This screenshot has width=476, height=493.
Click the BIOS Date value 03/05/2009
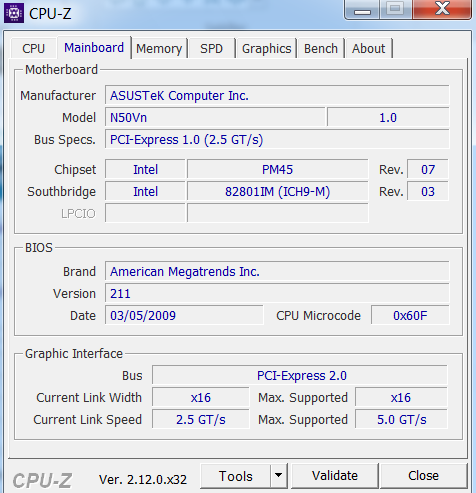click(x=184, y=315)
